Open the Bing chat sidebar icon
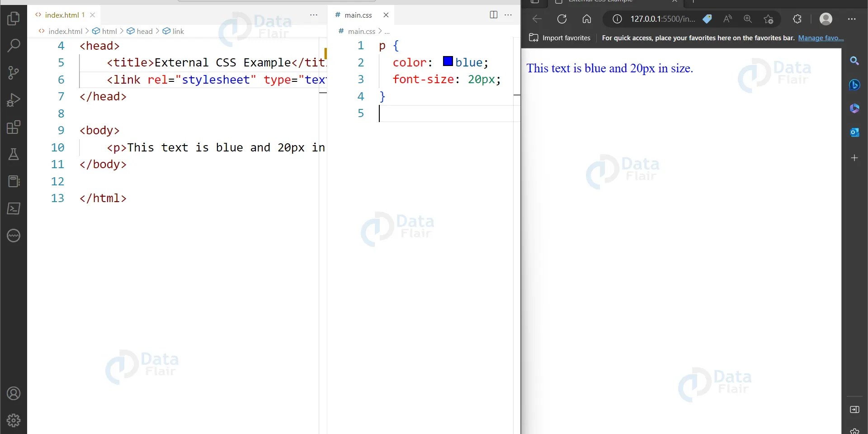Viewport: 868px width, 434px height. coord(854,85)
